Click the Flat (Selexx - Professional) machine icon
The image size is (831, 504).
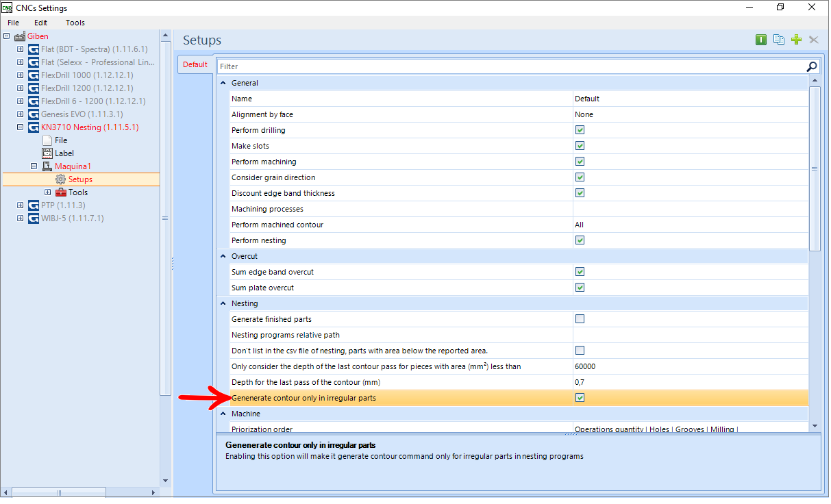click(34, 62)
